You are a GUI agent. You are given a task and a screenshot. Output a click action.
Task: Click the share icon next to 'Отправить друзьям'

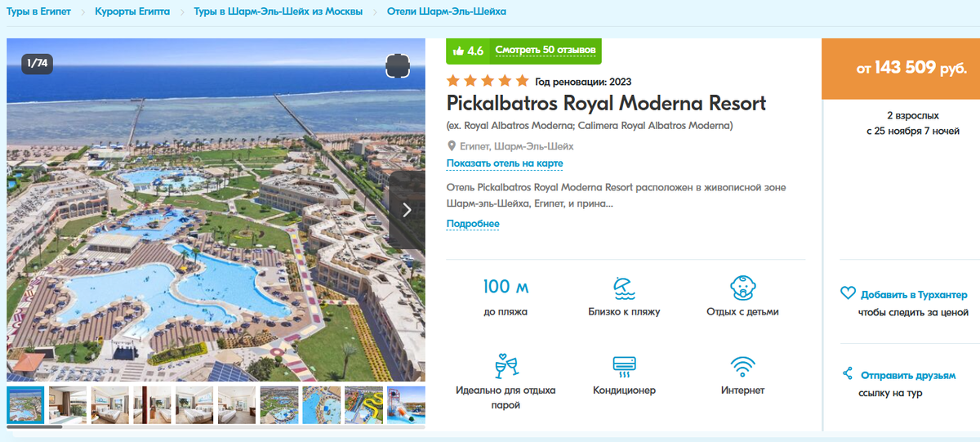click(847, 374)
